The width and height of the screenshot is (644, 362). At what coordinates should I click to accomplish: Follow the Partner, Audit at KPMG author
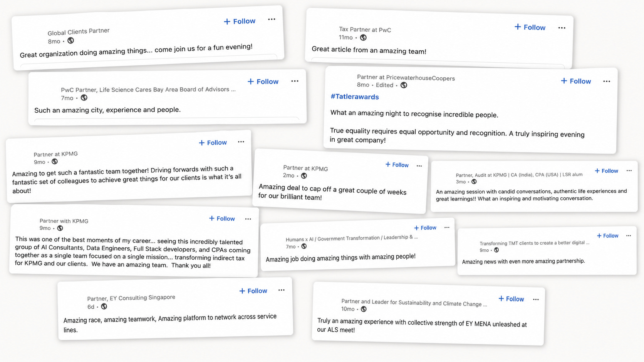point(606,171)
